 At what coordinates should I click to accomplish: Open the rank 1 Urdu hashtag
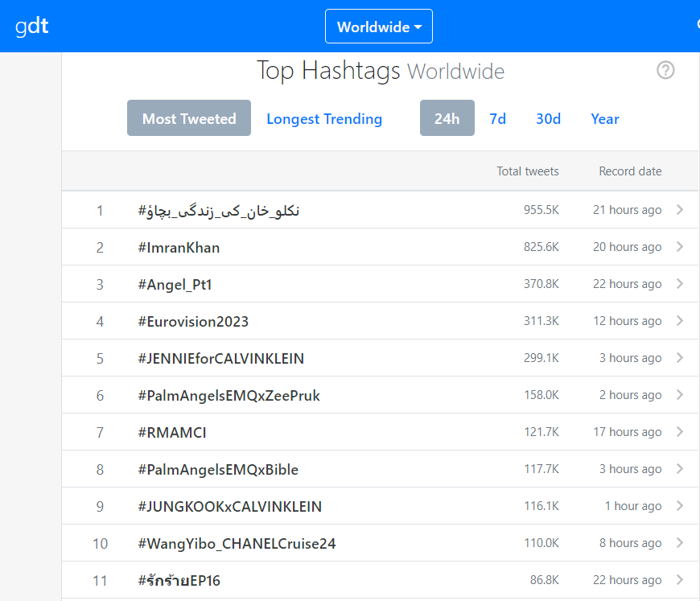click(219, 210)
